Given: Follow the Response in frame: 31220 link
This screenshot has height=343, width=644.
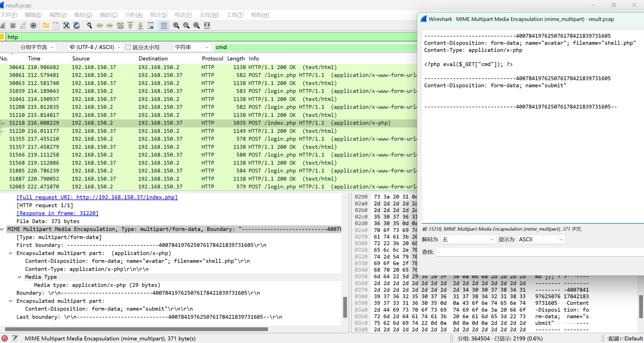Looking at the screenshot, I should click(57, 213).
